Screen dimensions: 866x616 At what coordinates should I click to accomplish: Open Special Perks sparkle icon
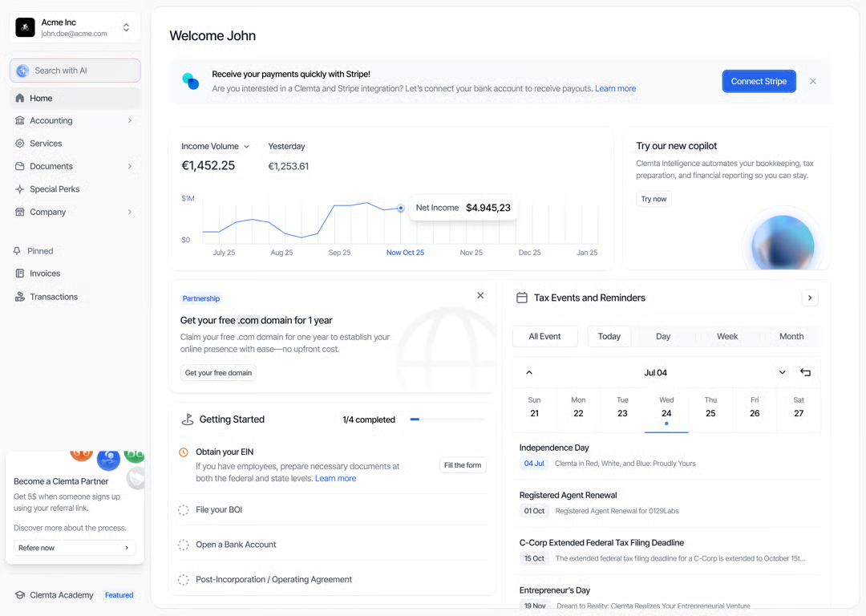pos(20,189)
